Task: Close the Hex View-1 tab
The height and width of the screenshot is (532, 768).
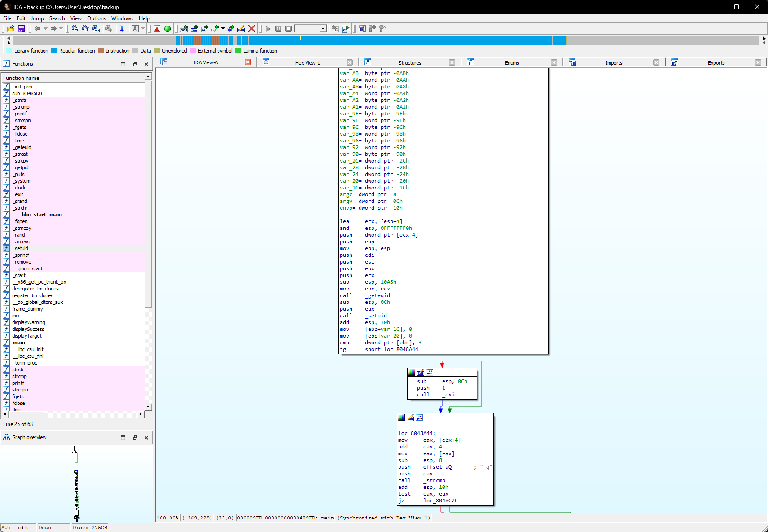Action: (x=350, y=62)
